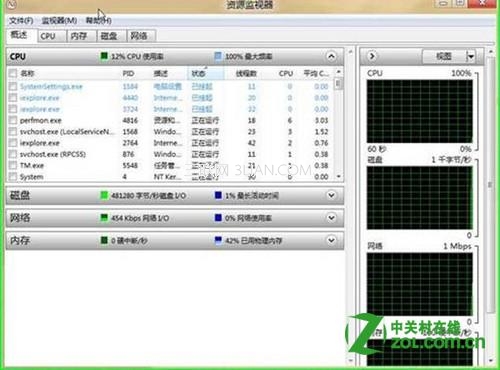Check the iexplore.exe PID 2764 box
The width and height of the screenshot is (500, 370).
point(13,143)
